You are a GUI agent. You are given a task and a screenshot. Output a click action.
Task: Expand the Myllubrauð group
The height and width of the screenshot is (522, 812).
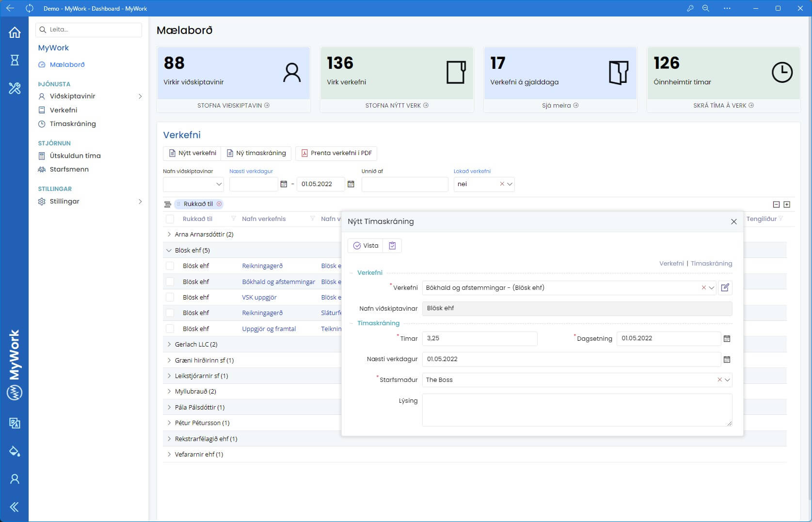(x=169, y=392)
